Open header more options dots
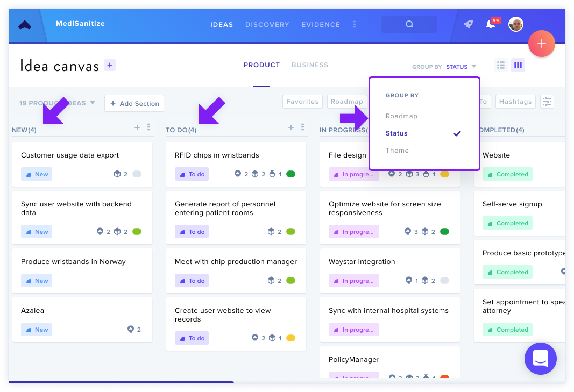 tap(354, 25)
